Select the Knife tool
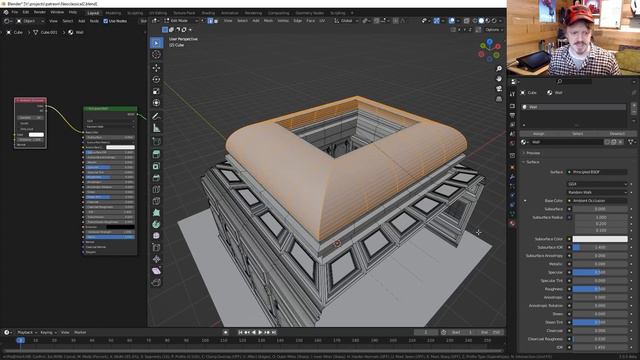This screenshot has width=640, height=360. pos(156,201)
